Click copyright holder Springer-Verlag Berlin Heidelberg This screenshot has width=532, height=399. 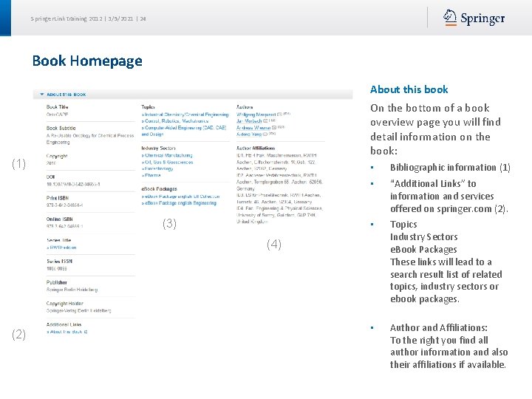tap(79, 311)
